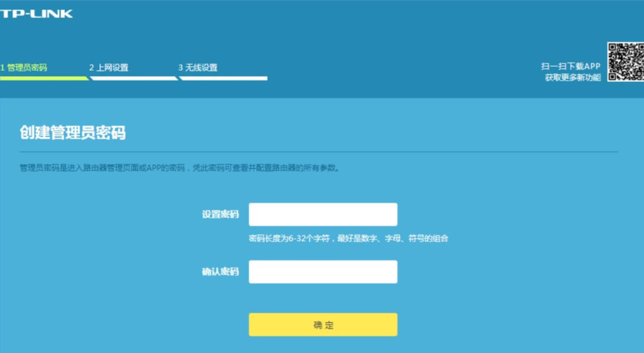This screenshot has width=644, height=353.
Task: Confirm with the yellow 确定 button
Action: click(323, 325)
